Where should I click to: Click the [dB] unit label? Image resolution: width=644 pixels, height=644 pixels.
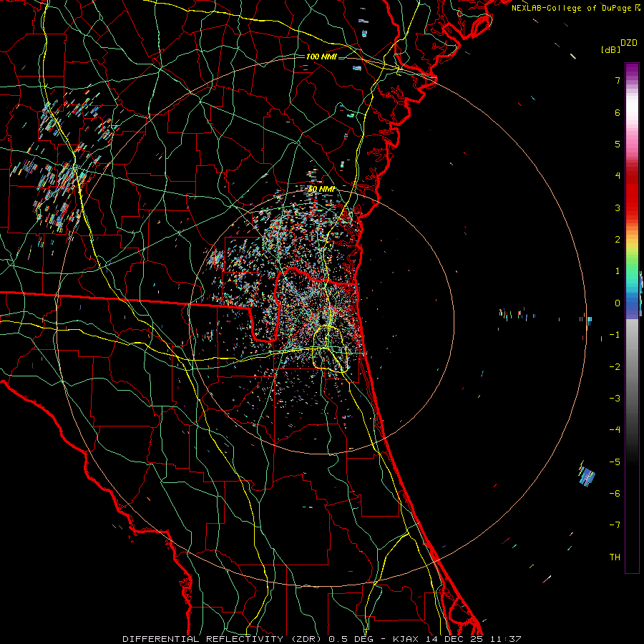coord(611,49)
